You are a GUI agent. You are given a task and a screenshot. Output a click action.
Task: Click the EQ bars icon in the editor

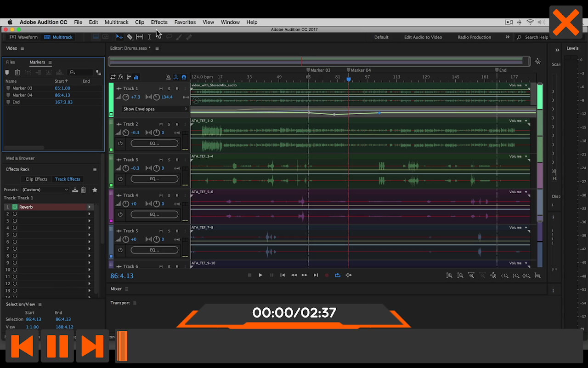pyautogui.click(x=136, y=77)
